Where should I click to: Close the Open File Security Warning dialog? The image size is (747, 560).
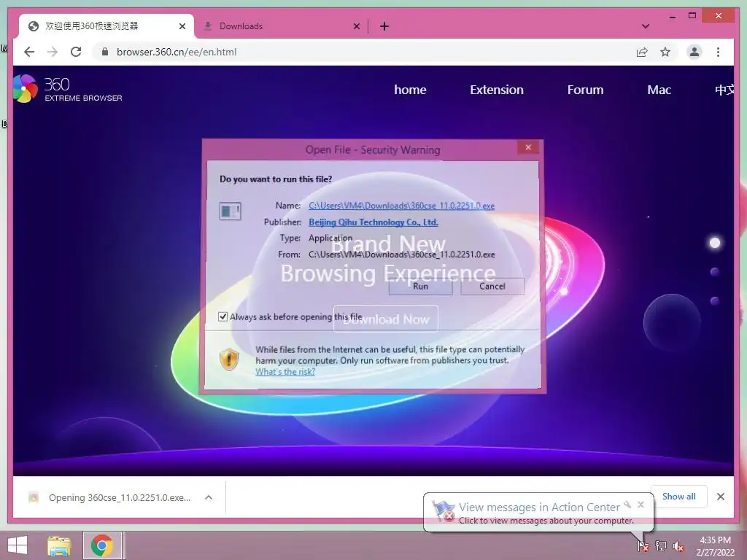coord(528,147)
